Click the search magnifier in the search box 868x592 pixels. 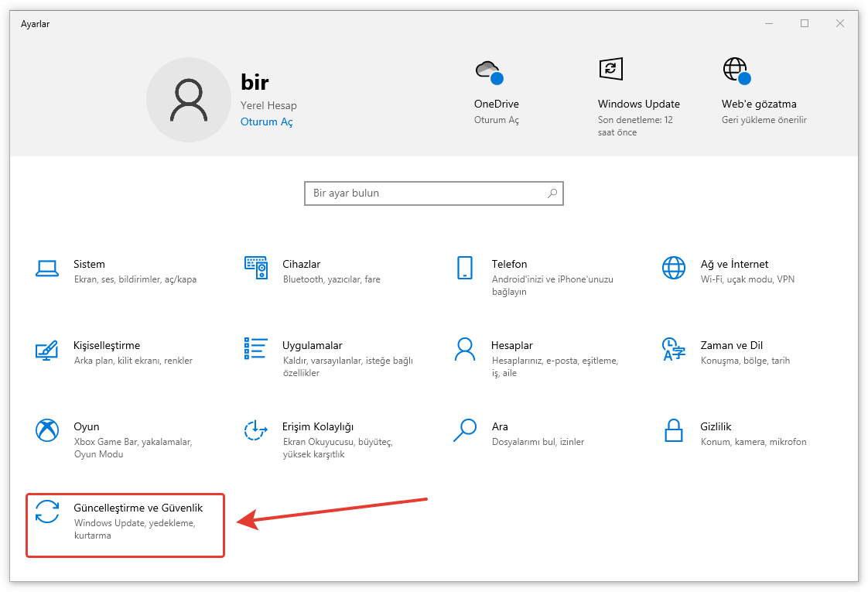pyautogui.click(x=552, y=193)
